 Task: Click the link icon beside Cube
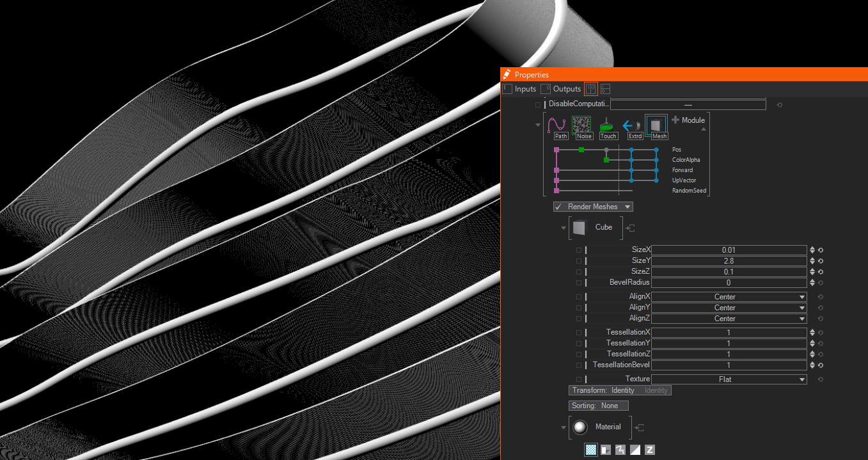click(x=630, y=228)
